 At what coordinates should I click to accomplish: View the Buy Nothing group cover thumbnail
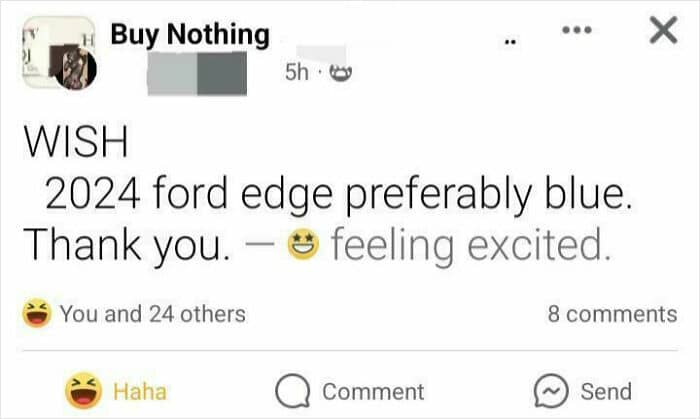[58, 51]
